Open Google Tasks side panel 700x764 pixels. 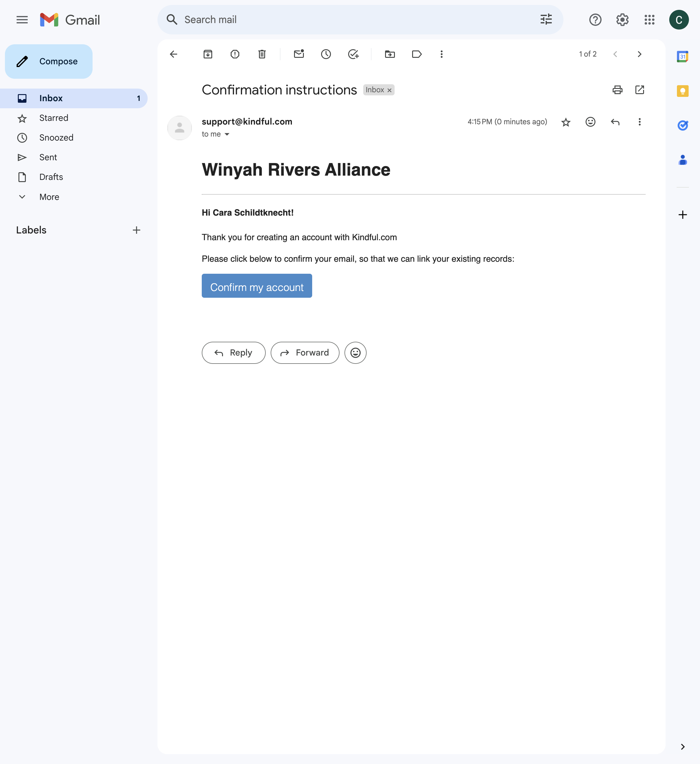tap(682, 125)
